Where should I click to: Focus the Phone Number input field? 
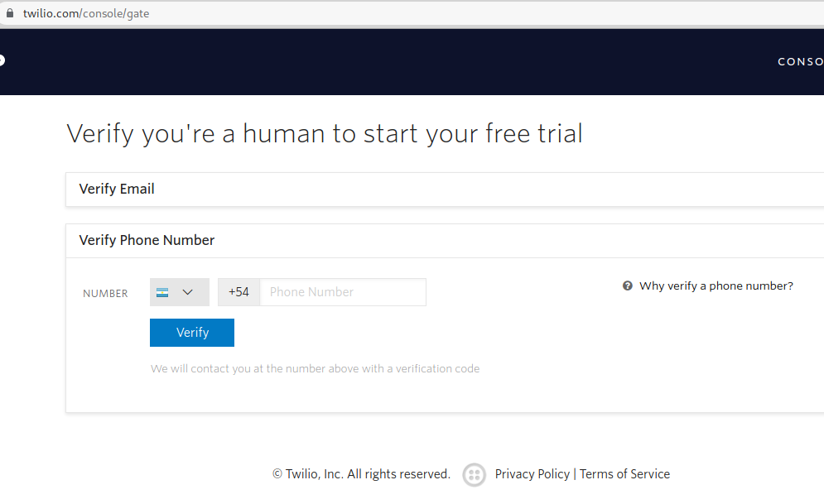click(x=343, y=292)
